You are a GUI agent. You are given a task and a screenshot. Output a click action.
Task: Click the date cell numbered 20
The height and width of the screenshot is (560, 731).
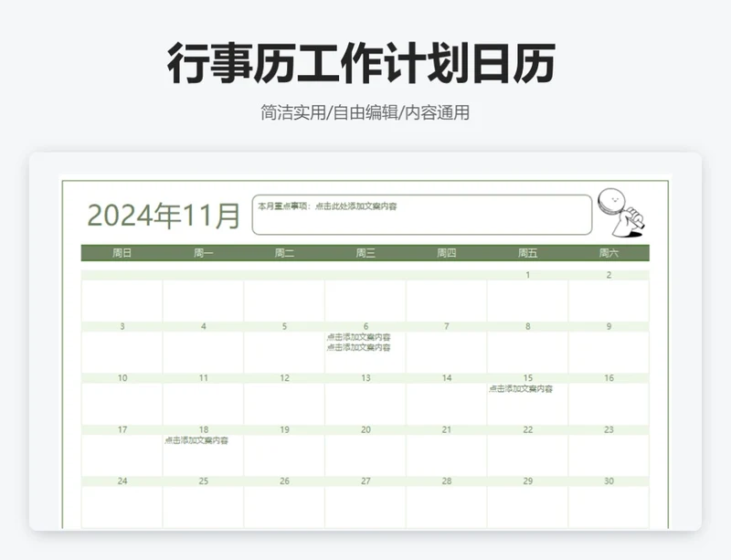point(365,430)
